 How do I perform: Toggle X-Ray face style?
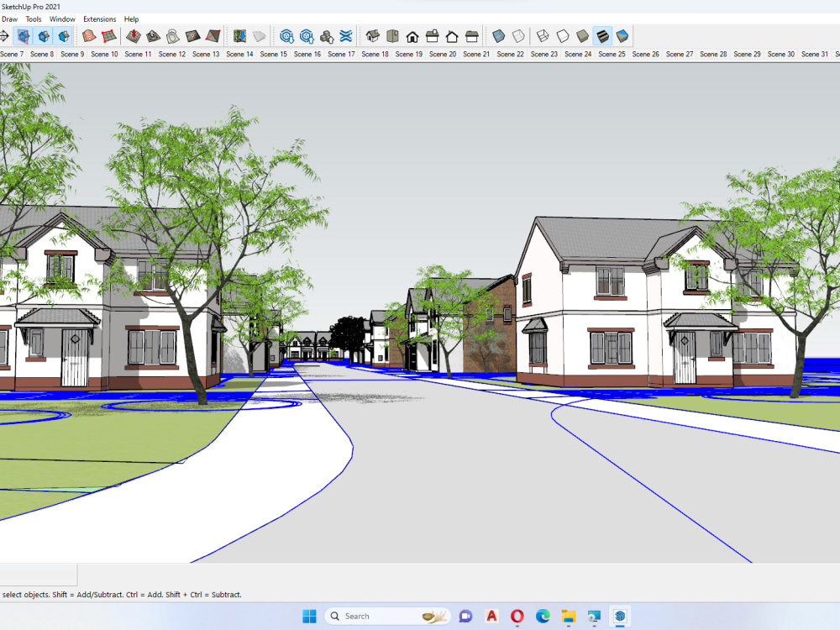[499, 36]
